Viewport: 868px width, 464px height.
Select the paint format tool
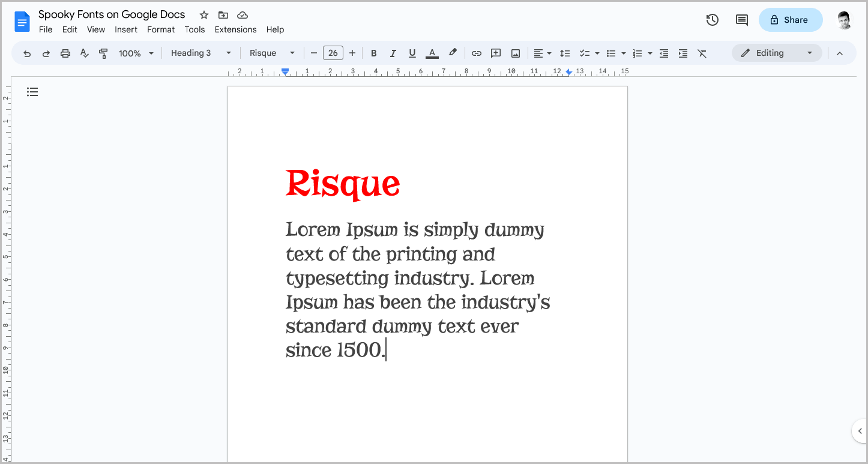point(103,53)
